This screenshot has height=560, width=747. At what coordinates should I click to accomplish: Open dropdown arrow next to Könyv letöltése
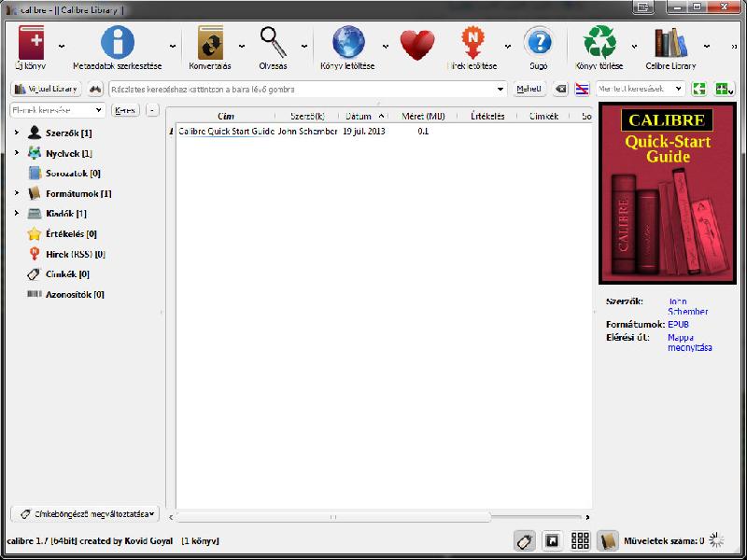pos(385,46)
